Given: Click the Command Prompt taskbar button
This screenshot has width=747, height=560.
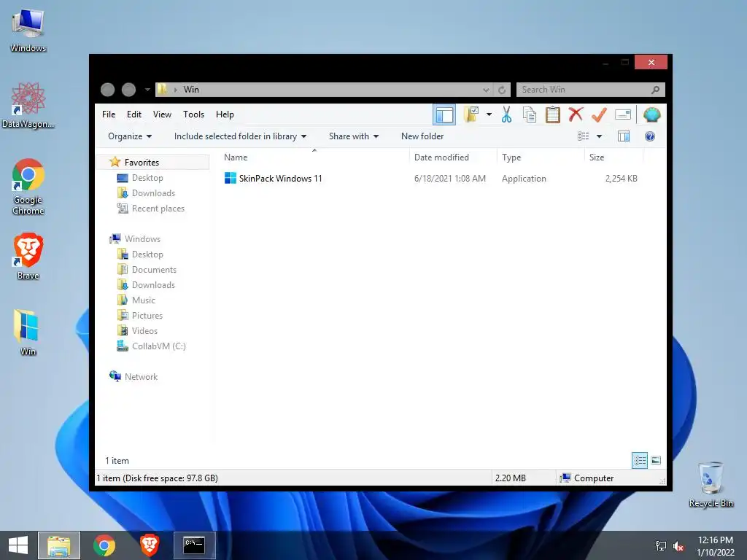Looking at the screenshot, I should coord(194,545).
